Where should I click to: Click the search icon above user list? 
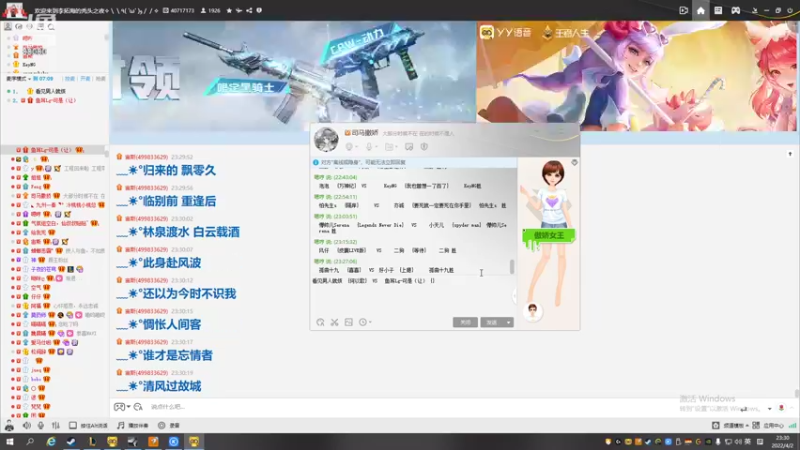pos(51,27)
